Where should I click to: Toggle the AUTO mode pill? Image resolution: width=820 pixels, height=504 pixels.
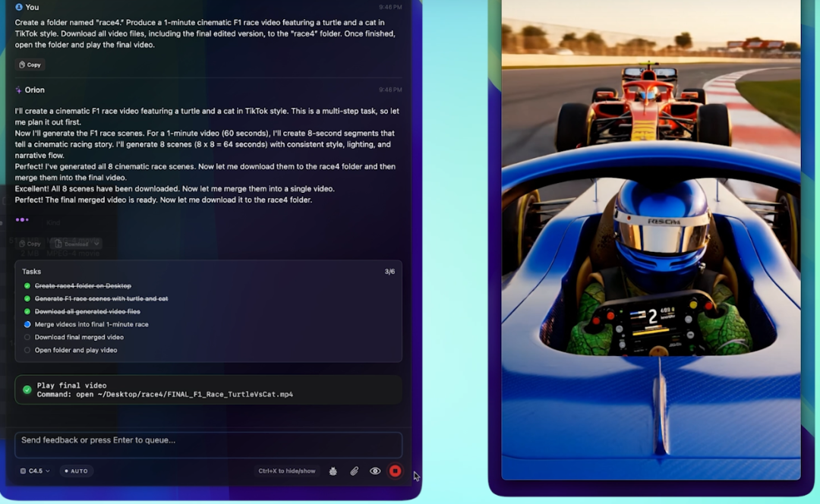pos(77,471)
